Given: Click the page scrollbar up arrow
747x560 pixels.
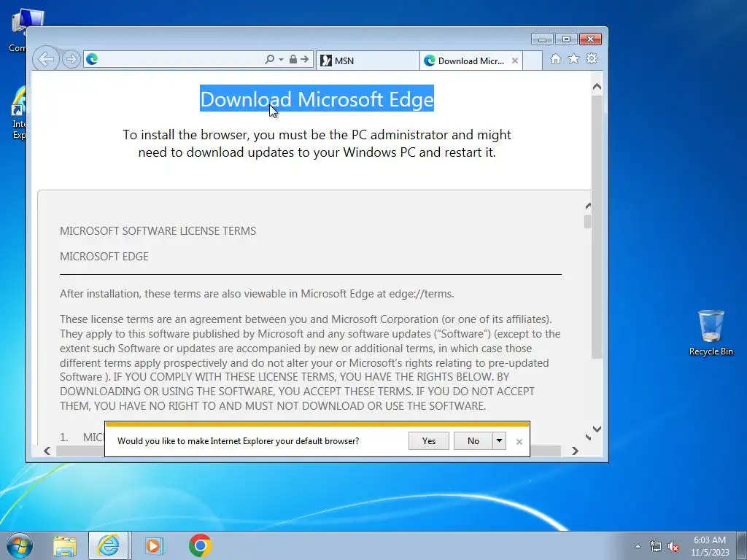Looking at the screenshot, I should [x=597, y=87].
